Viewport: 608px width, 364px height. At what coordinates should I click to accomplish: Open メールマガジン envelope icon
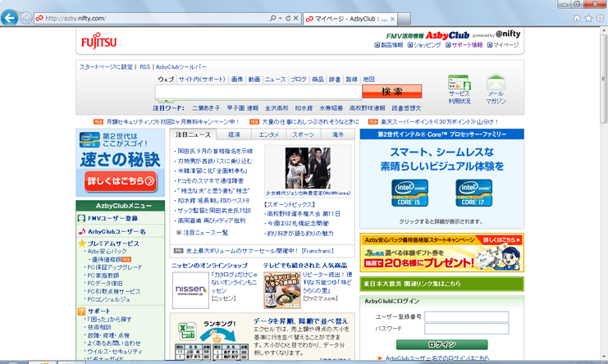[496, 89]
